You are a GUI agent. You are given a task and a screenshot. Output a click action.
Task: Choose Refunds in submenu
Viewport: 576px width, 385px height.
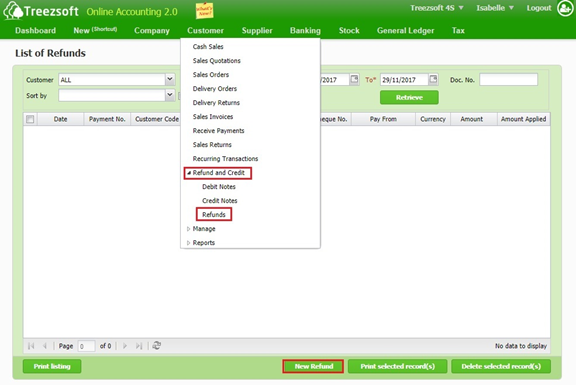214,215
